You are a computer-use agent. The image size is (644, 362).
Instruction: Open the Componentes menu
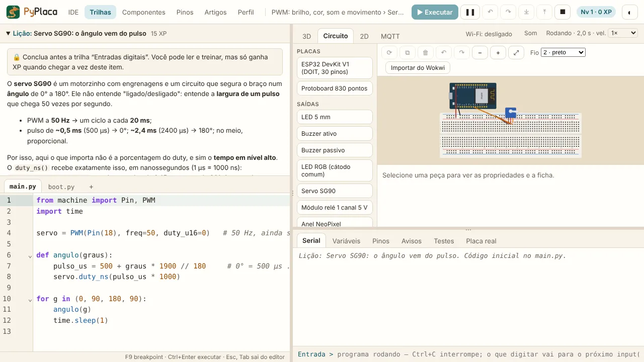pos(143,12)
